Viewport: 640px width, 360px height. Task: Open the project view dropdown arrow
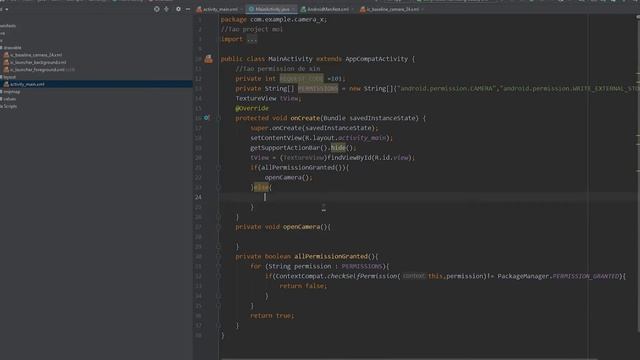(x=7, y=9)
